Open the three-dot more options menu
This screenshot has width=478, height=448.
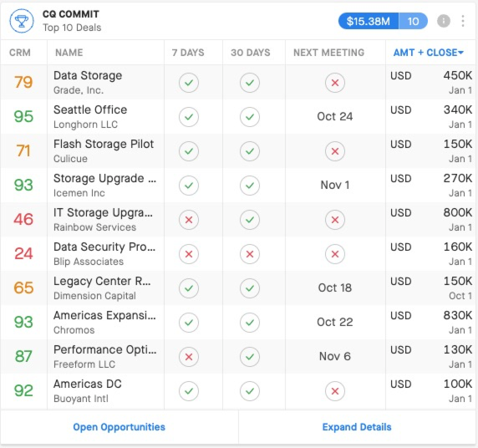(463, 21)
